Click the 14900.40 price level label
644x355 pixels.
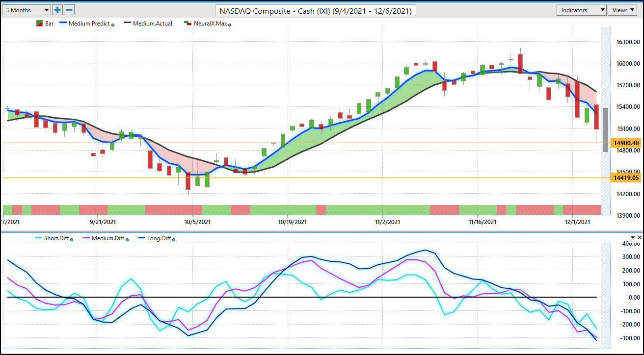[x=626, y=143]
